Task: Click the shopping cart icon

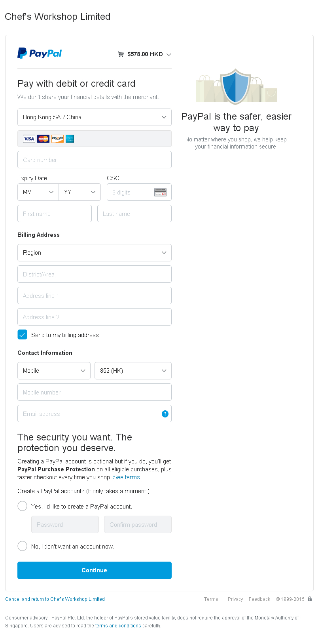Action: point(121,54)
